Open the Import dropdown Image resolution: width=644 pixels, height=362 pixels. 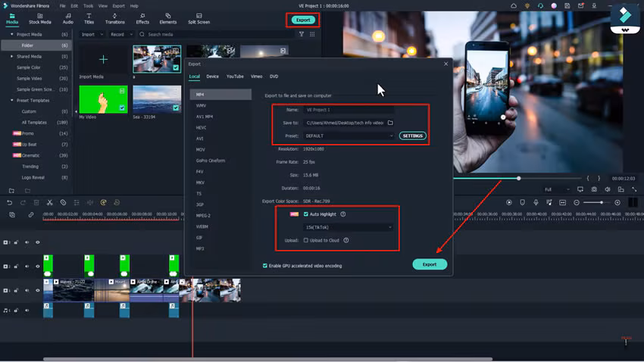(92, 35)
